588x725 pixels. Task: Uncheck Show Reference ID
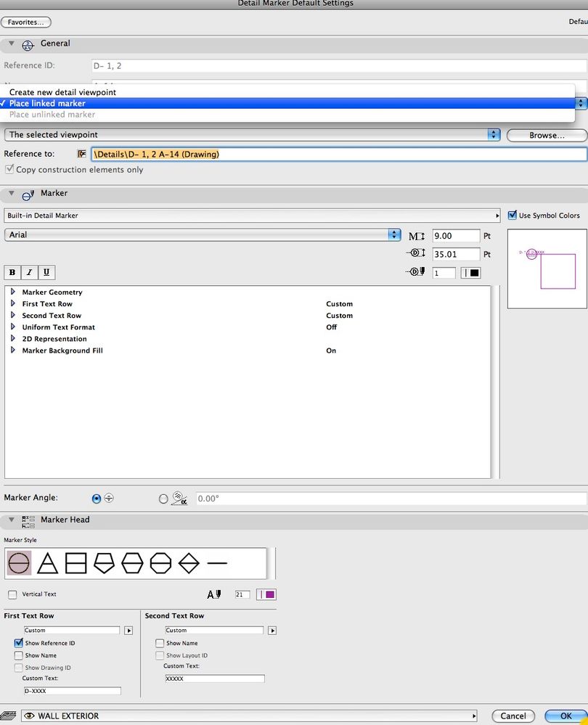point(18,643)
